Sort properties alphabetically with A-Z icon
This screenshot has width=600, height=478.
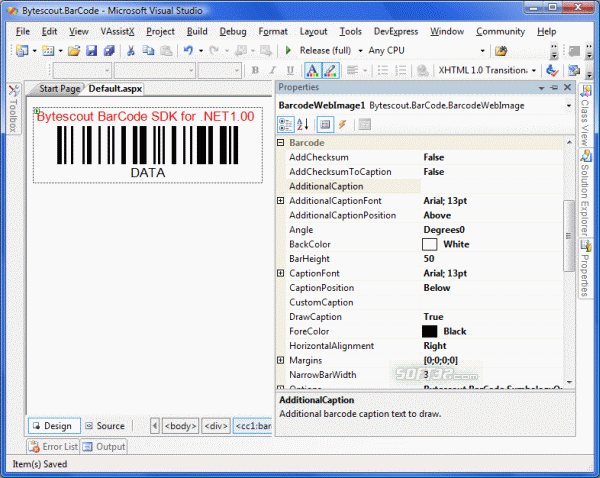click(x=303, y=124)
